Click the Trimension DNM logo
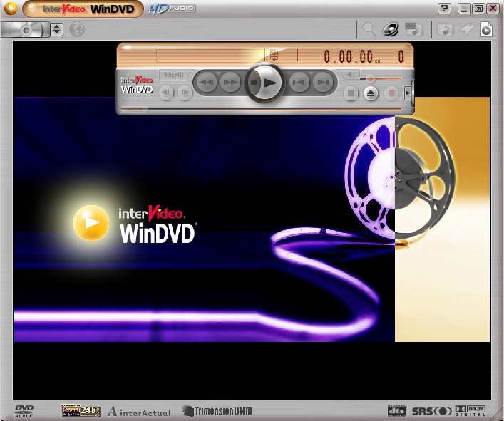 coord(217,411)
